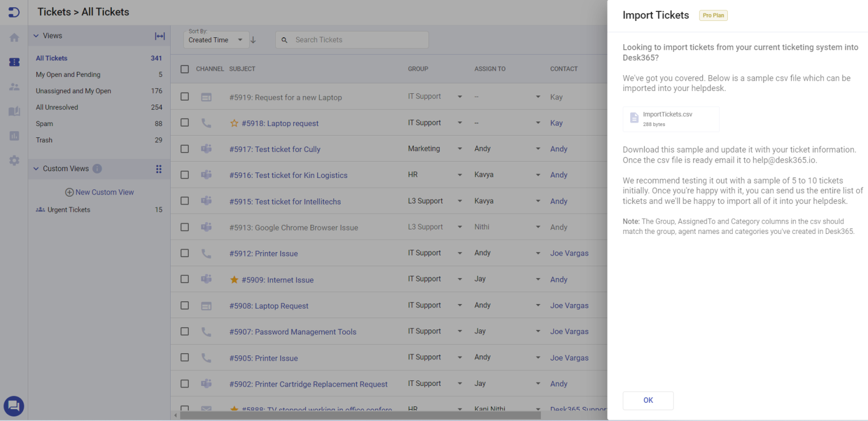868x421 pixels.
Task: Open the support chat bubble icon
Action: click(14, 406)
